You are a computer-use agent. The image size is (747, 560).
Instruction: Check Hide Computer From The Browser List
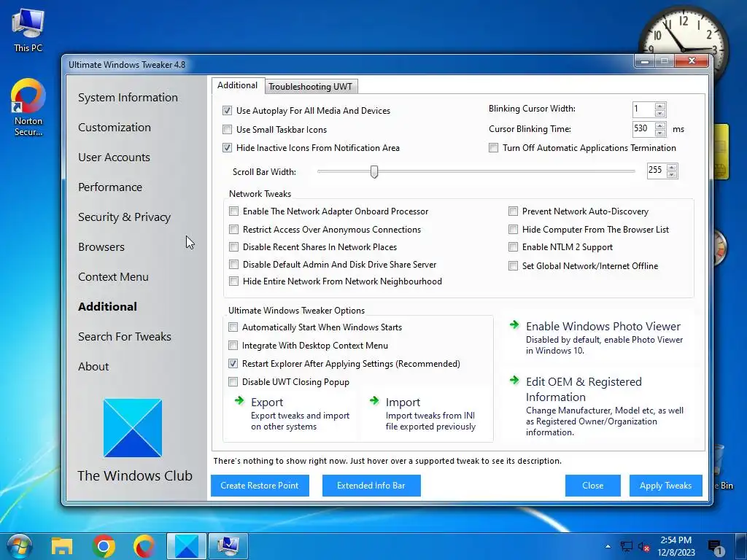(x=513, y=230)
